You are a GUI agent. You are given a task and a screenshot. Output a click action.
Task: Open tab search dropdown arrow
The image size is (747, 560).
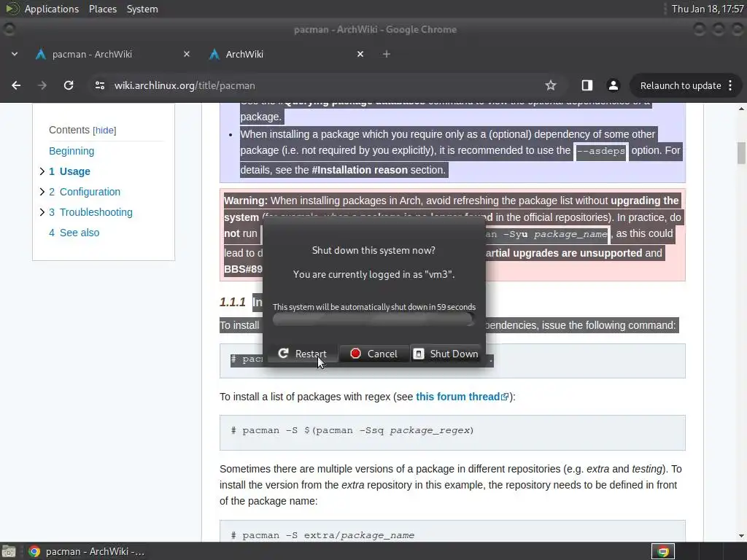(15, 54)
